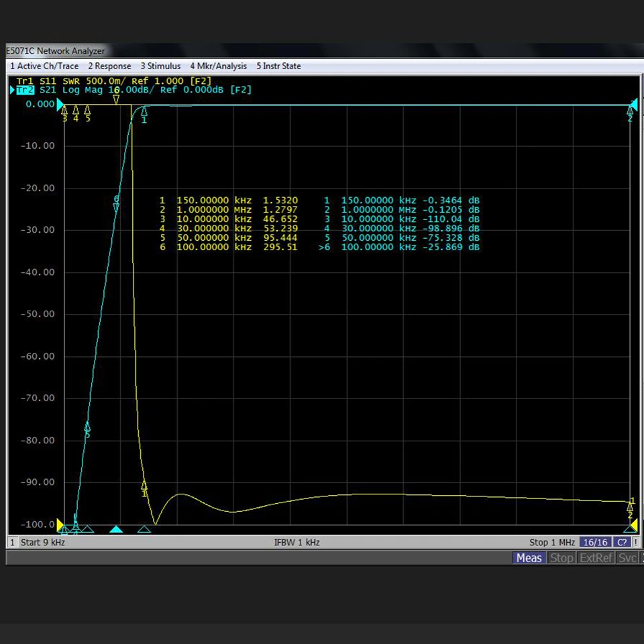
Task: Click the Stop status indicator
Action: [561, 557]
